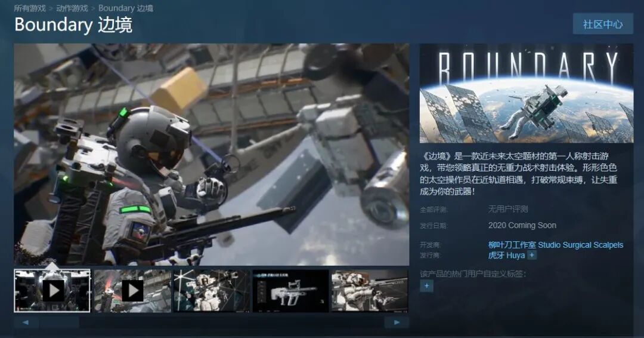Click the 无用户评测 review summary text
This screenshot has width=644, height=338.
coord(508,209)
